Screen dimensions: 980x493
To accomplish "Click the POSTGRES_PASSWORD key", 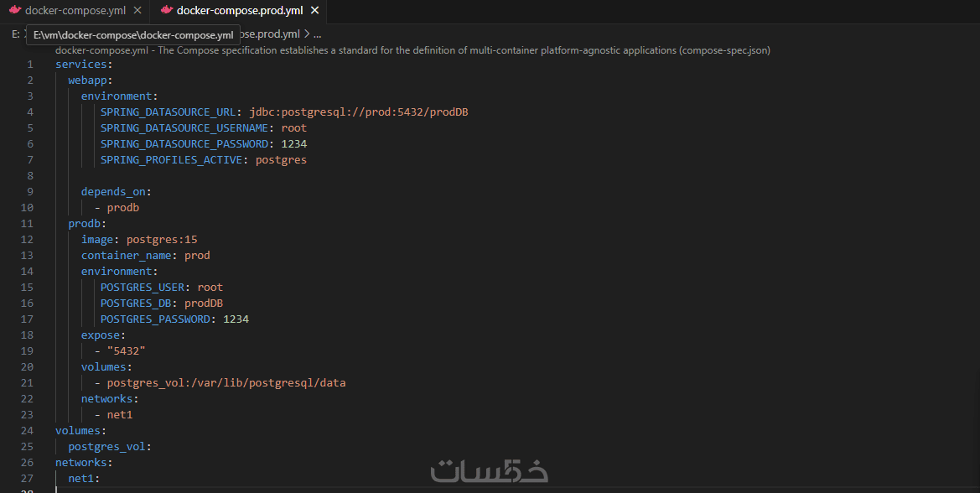I will 155,319.
